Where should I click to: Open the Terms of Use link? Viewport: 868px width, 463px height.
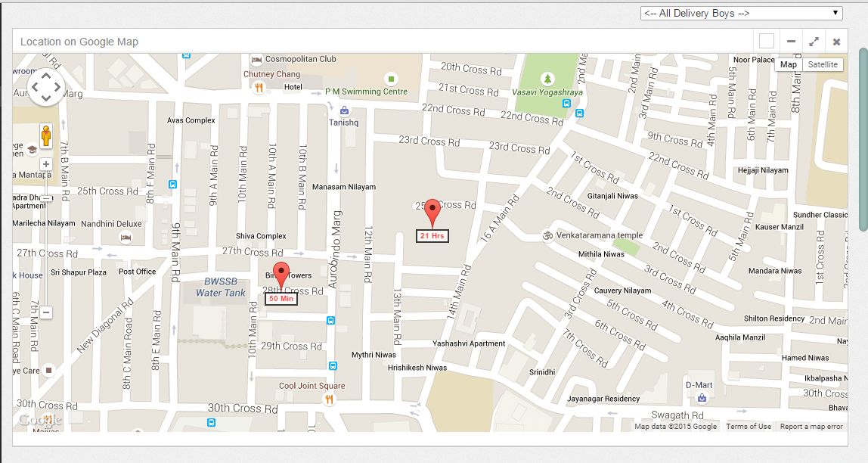(x=749, y=427)
